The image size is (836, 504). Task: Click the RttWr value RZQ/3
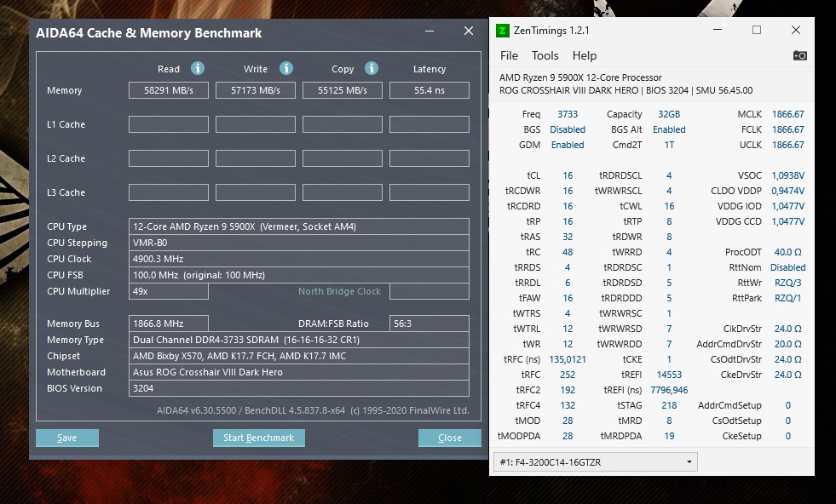coord(788,283)
